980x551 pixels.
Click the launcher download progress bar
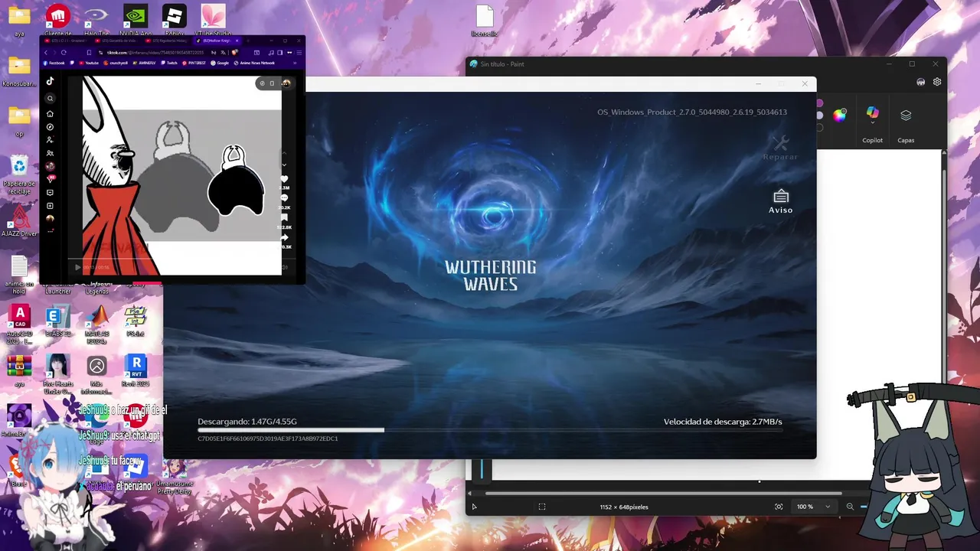490,430
